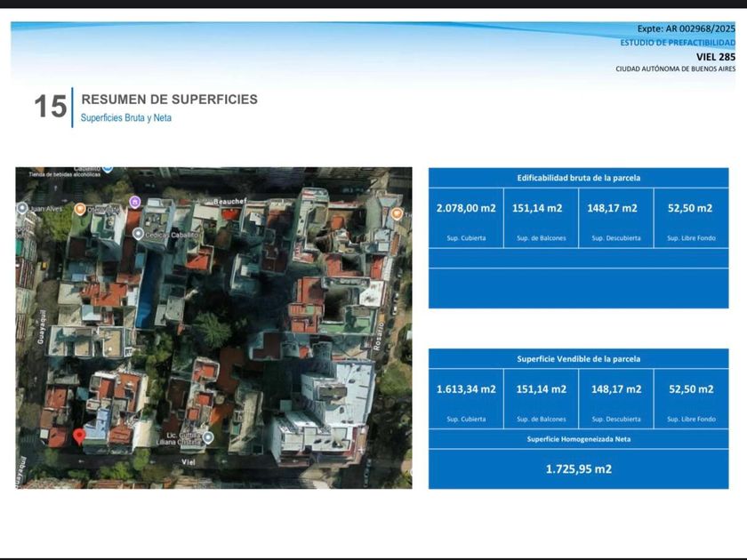747x560 pixels.
Task: Click the 'Superficies Bruta y Neta' subtitle
Action: pos(125,117)
